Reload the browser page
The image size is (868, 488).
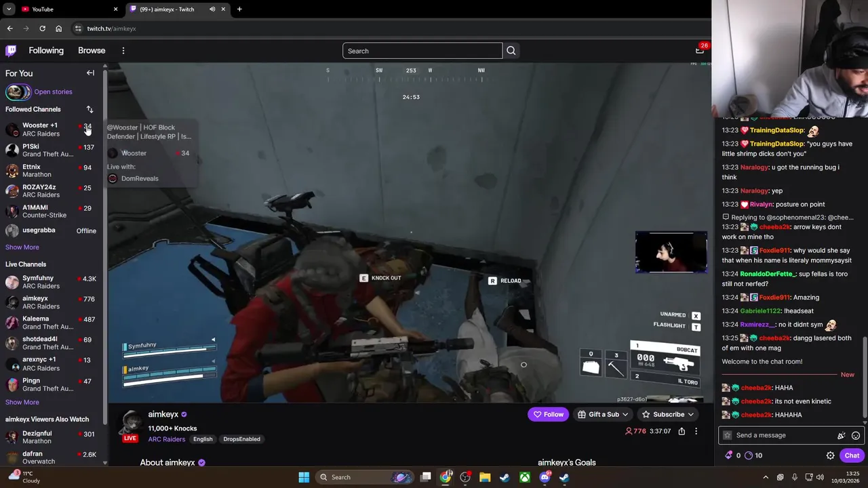pyautogui.click(x=42, y=28)
